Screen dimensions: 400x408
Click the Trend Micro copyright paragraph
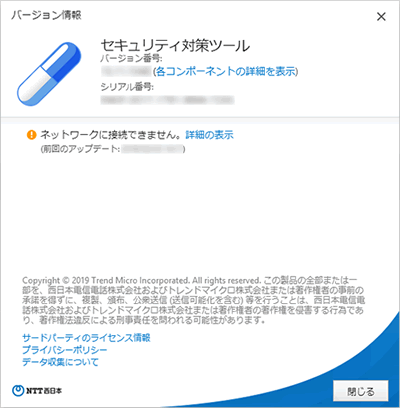194,300
